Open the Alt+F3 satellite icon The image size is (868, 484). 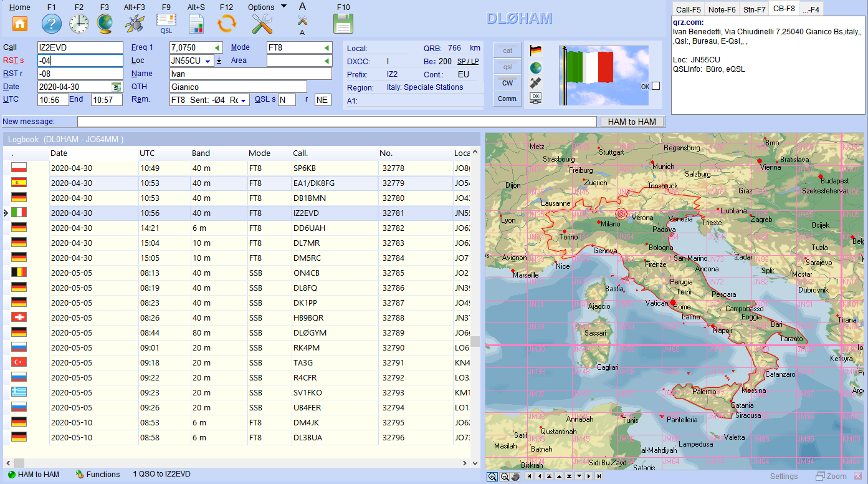pyautogui.click(x=134, y=24)
